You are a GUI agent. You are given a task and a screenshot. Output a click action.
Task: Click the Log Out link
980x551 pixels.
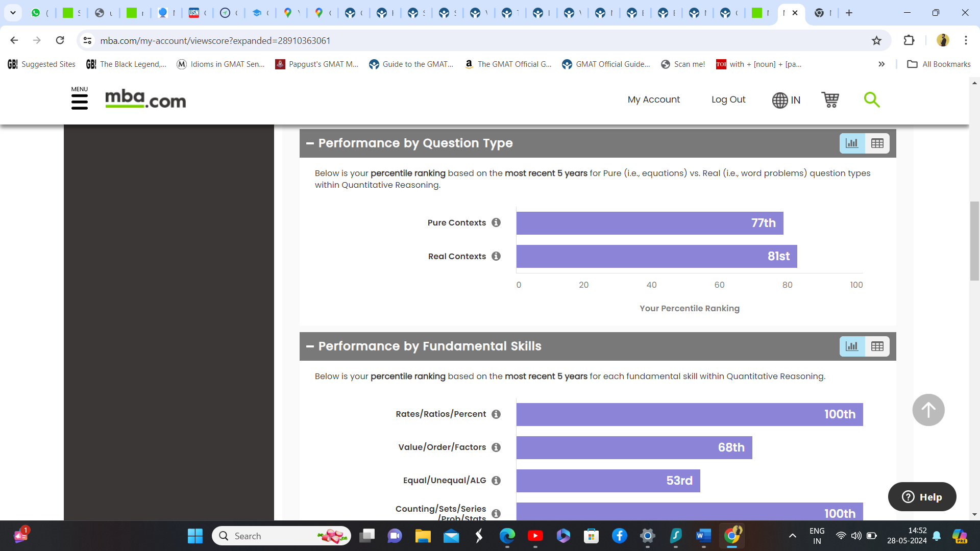728,99
